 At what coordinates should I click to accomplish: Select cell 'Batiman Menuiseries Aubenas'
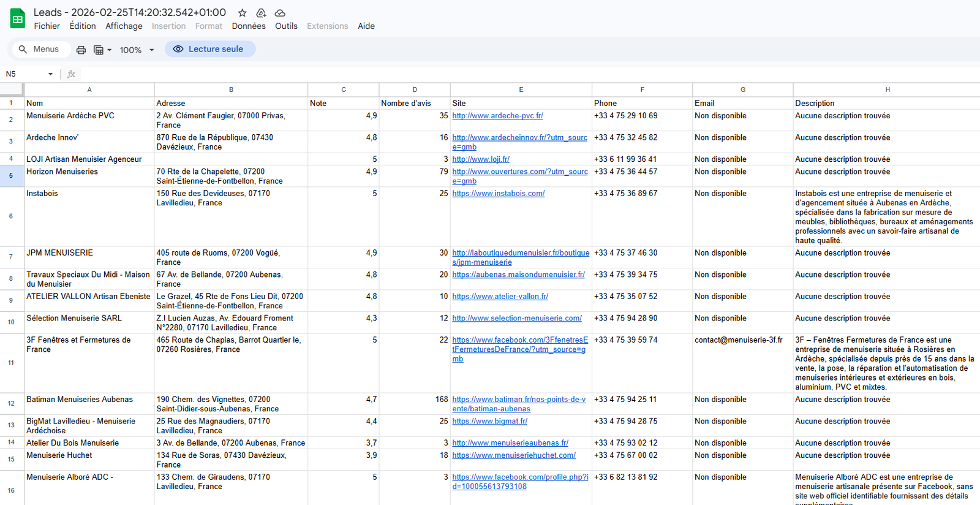click(x=89, y=404)
